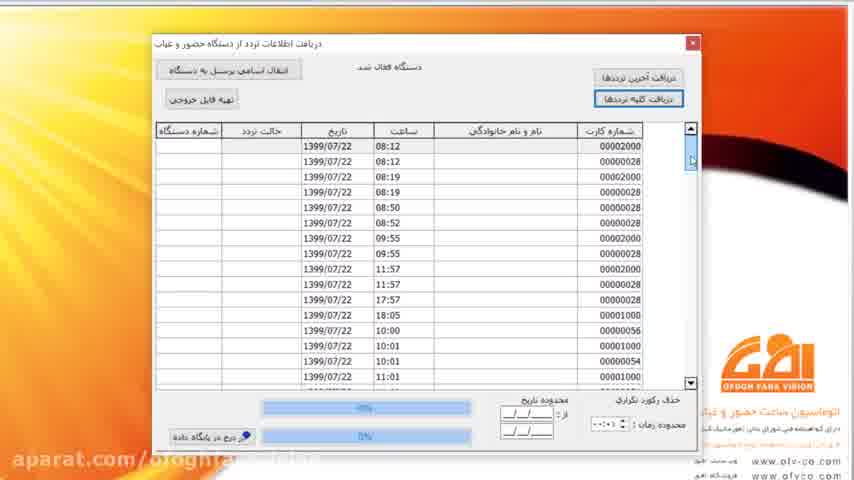Select the '08:50' time cell

point(404,208)
